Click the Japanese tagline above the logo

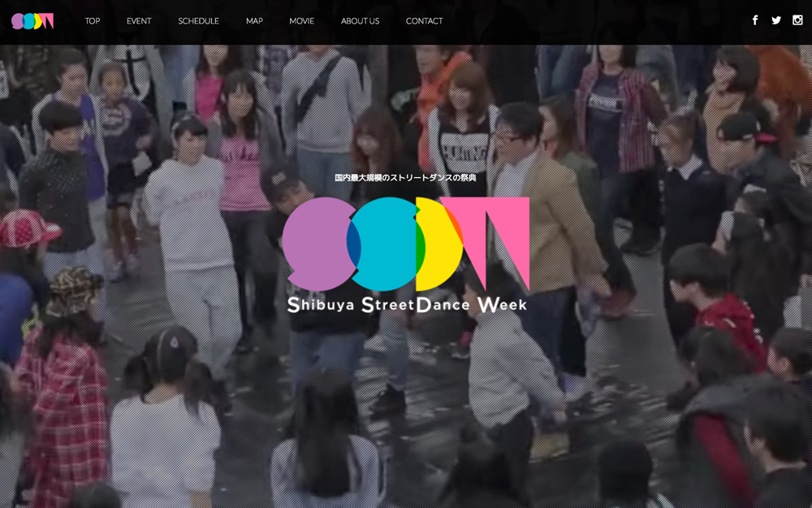coord(405,177)
